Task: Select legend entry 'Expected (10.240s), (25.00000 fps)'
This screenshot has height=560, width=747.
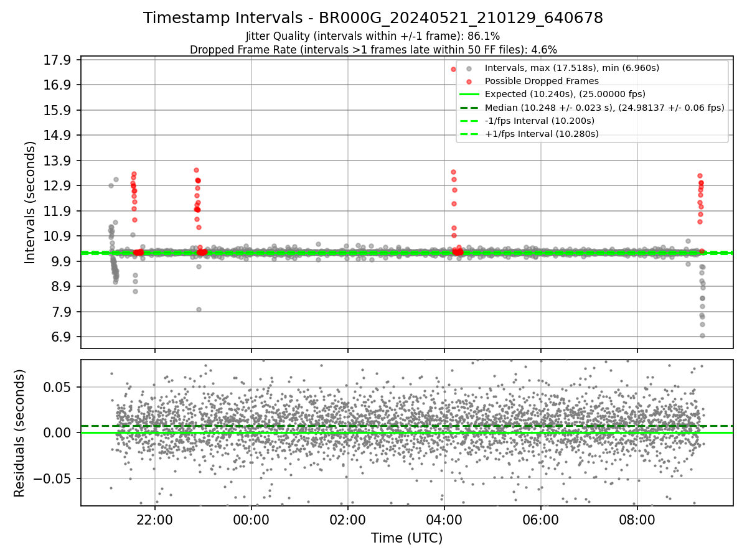Action: [x=565, y=94]
